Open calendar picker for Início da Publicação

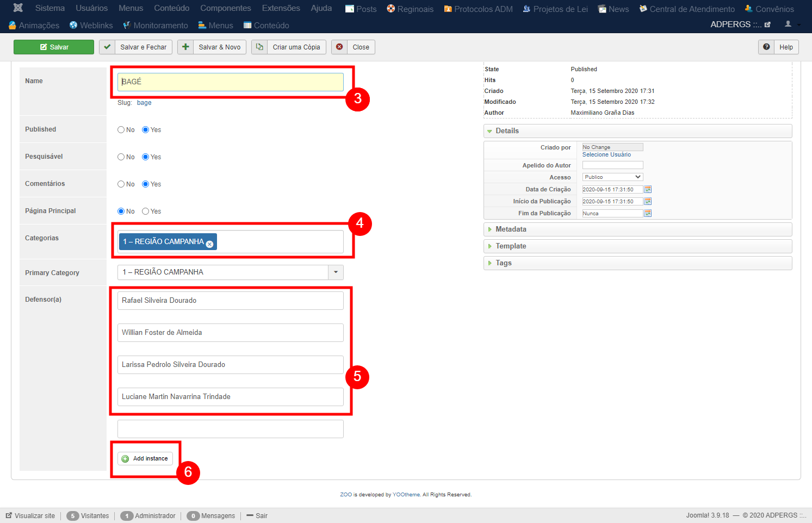click(648, 202)
